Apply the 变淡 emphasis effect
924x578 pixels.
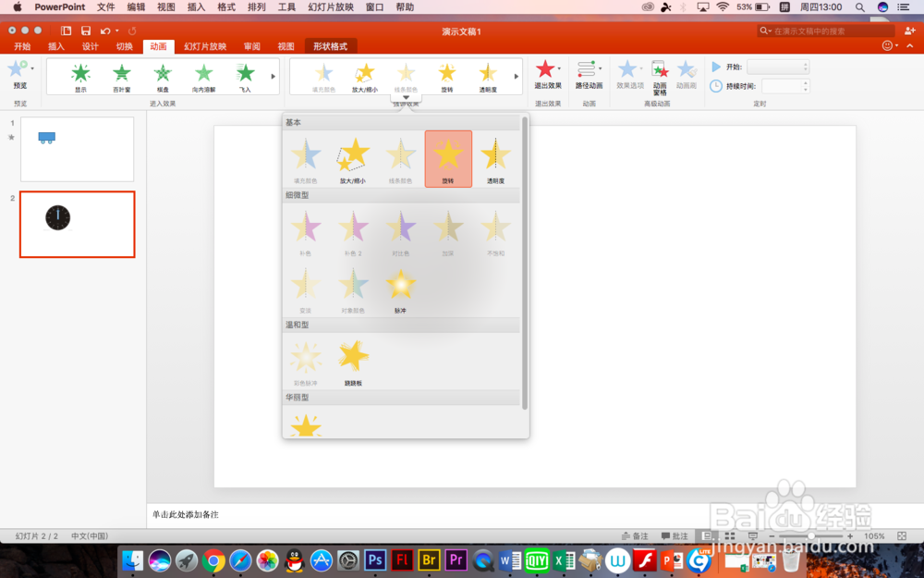pyautogui.click(x=305, y=289)
